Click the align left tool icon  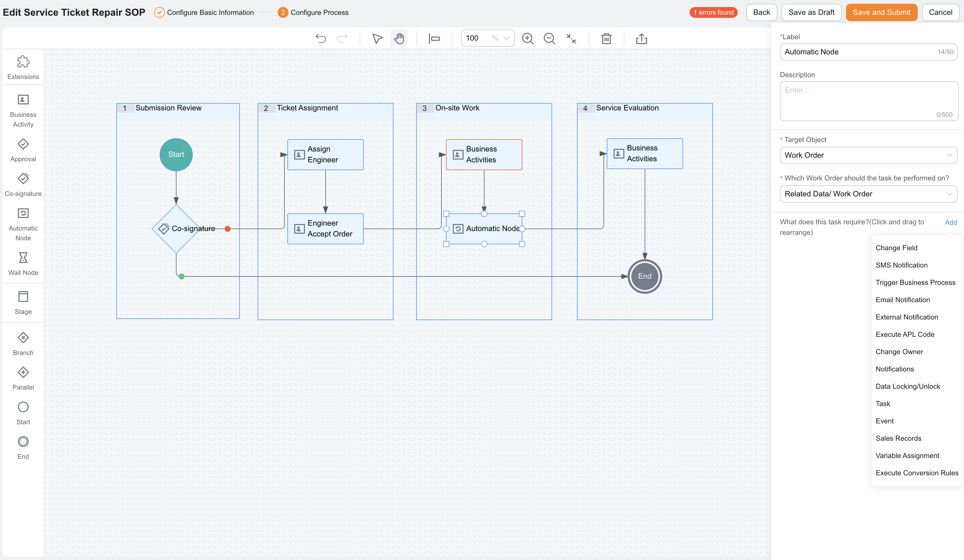click(x=434, y=38)
